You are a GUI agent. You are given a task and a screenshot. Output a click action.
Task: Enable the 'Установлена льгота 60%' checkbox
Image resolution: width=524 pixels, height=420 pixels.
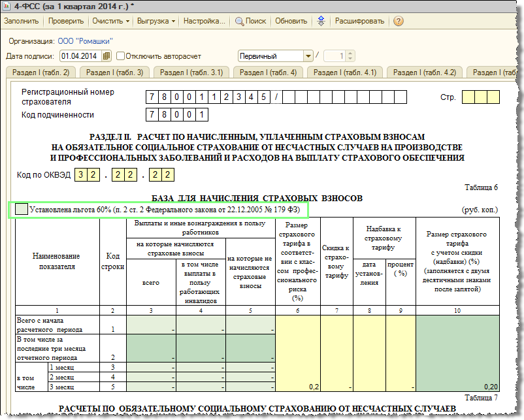[21, 209]
